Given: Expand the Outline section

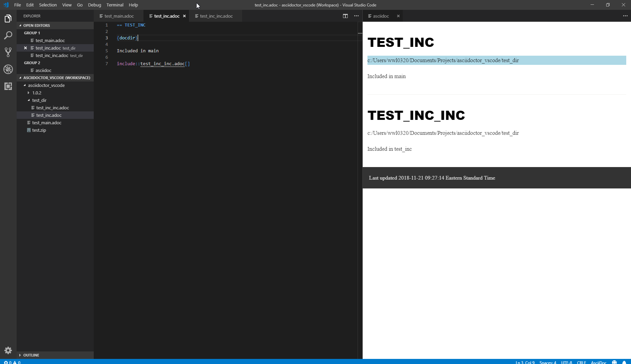Looking at the screenshot, I should click(31, 355).
